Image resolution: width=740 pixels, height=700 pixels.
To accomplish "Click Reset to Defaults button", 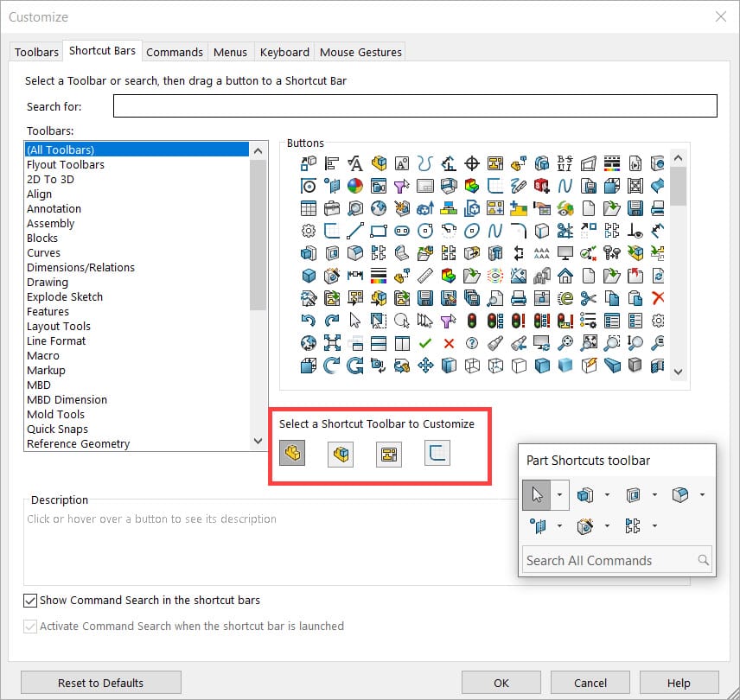I will click(x=100, y=683).
